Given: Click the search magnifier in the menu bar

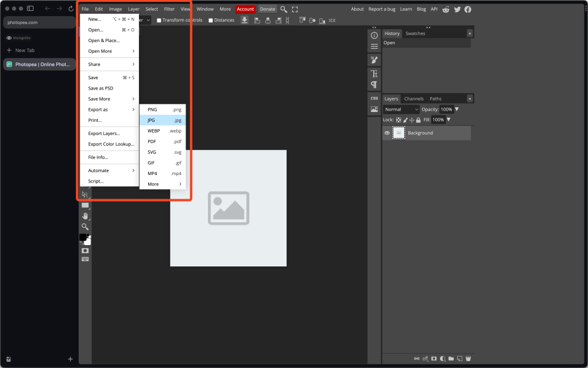Looking at the screenshot, I should [x=284, y=9].
